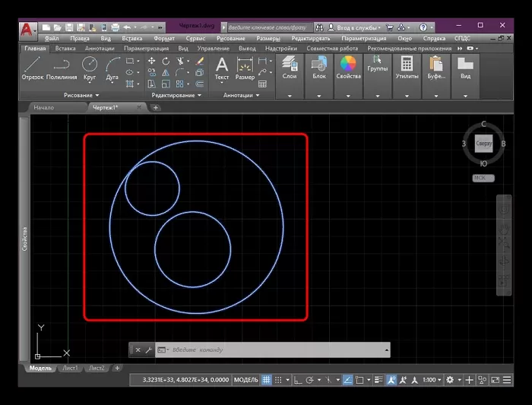Click the Mirror tool icon
Viewport: 532px width, 405px height.
tap(166, 72)
